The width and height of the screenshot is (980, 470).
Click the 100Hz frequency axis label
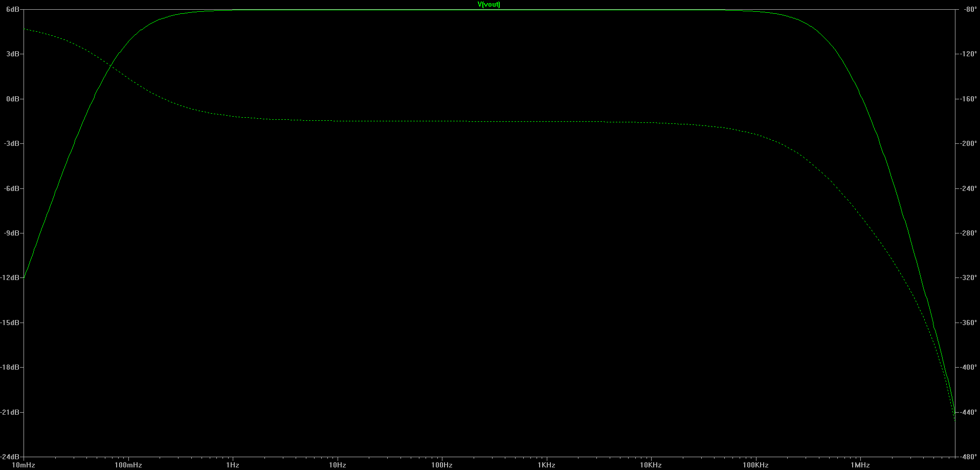pos(442,465)
